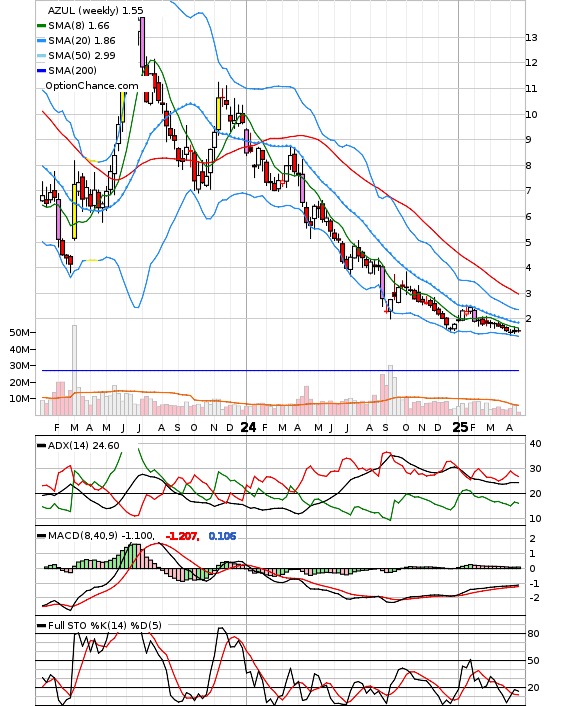Click the bold 24 year marker
This screenshot has width=566, height=706.
coord(248,427)
